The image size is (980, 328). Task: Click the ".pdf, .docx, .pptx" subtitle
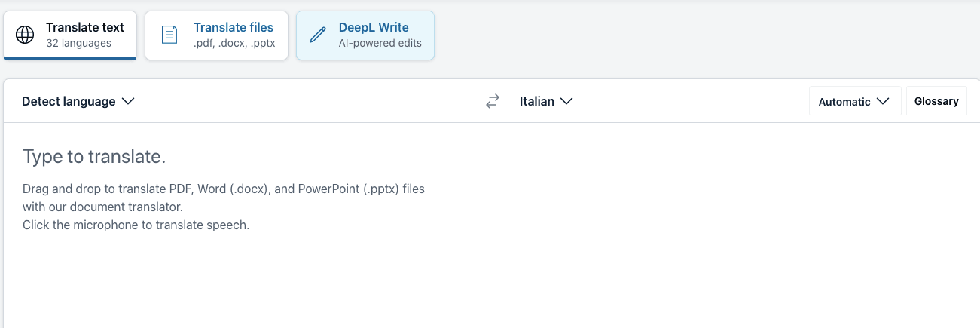234,43
